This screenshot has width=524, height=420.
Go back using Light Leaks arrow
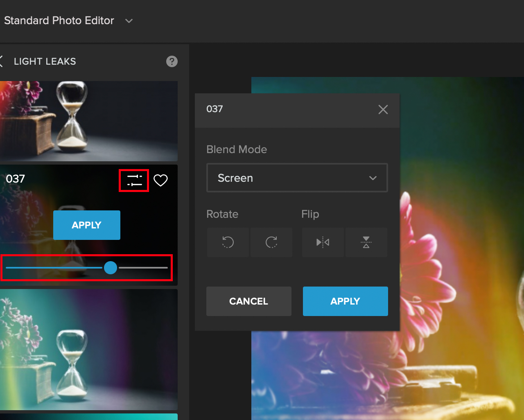click(x=1, y=61)
